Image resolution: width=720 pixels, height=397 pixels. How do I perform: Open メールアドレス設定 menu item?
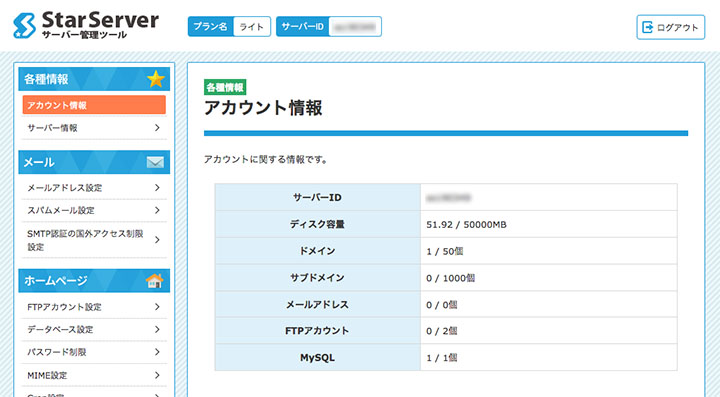point(94,187)
